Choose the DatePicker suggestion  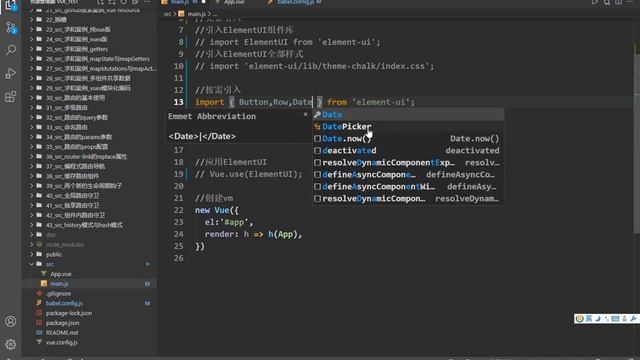[x=408, y=127]
